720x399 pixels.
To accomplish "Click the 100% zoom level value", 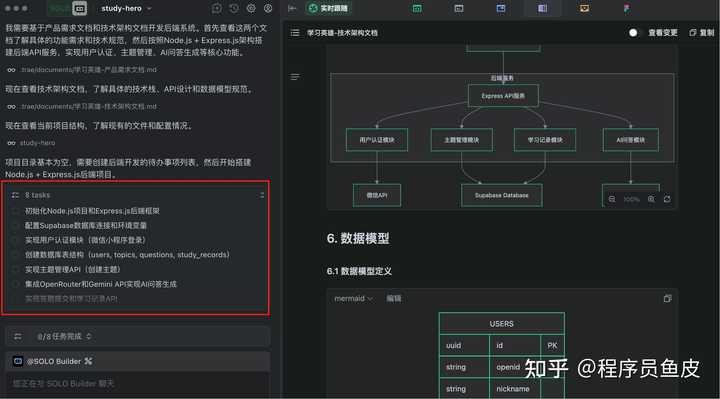I will (631, 199).
